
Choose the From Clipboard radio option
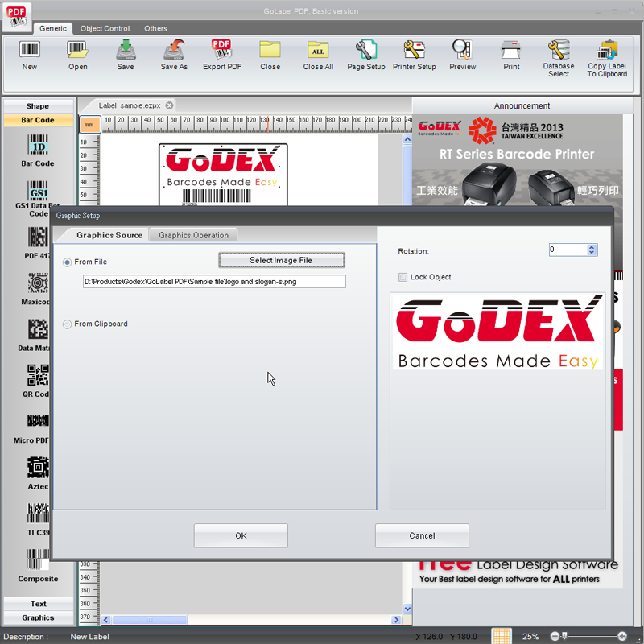(67, 324)
